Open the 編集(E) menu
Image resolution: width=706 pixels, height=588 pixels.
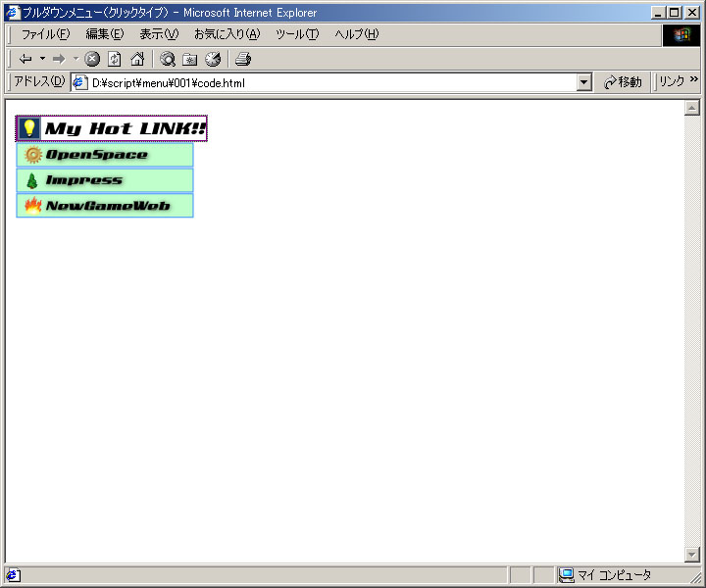coord(105,34)
